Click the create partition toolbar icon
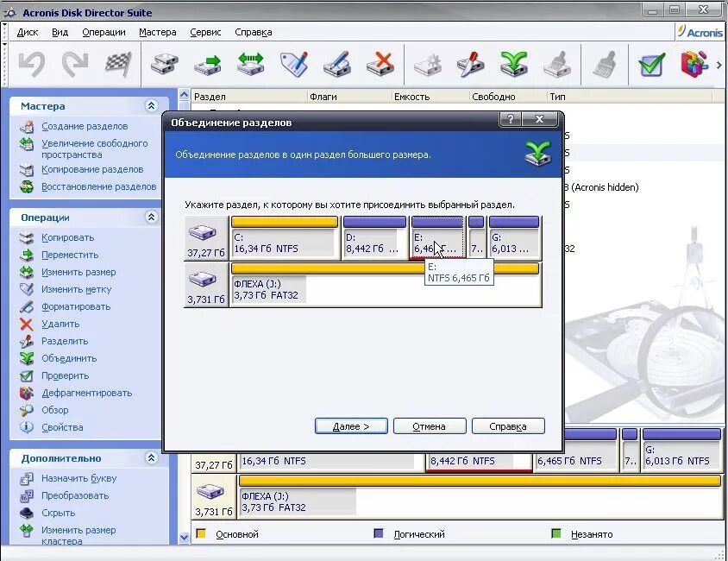The image size is (728, 561). click(x=165, y=64)
